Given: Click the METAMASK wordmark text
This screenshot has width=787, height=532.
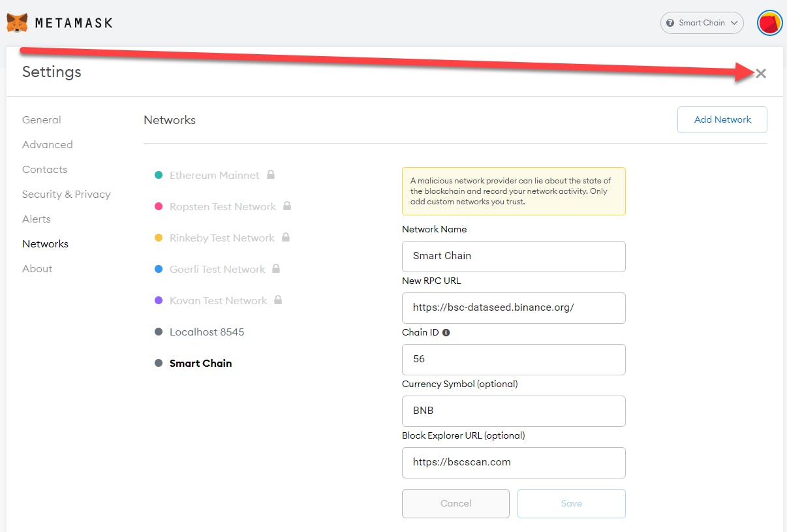Looking at the screenshot, I should (x=74, y=23).
